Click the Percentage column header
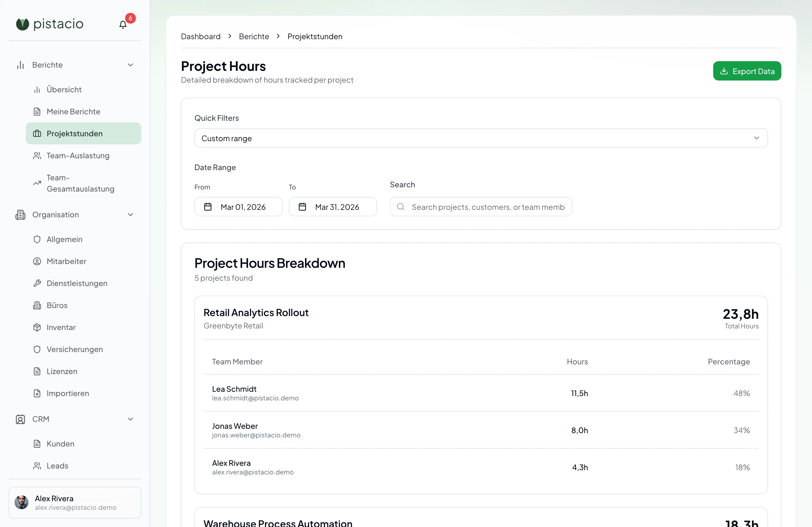 click(729, 362)
